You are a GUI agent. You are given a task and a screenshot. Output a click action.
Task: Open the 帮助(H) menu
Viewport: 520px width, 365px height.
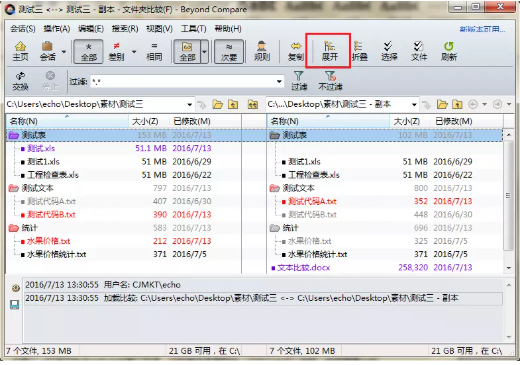228,29
